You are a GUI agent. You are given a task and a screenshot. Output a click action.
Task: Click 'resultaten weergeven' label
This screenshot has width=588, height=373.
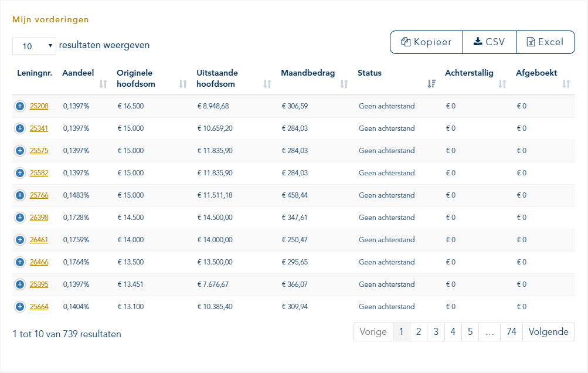(104, 45)
